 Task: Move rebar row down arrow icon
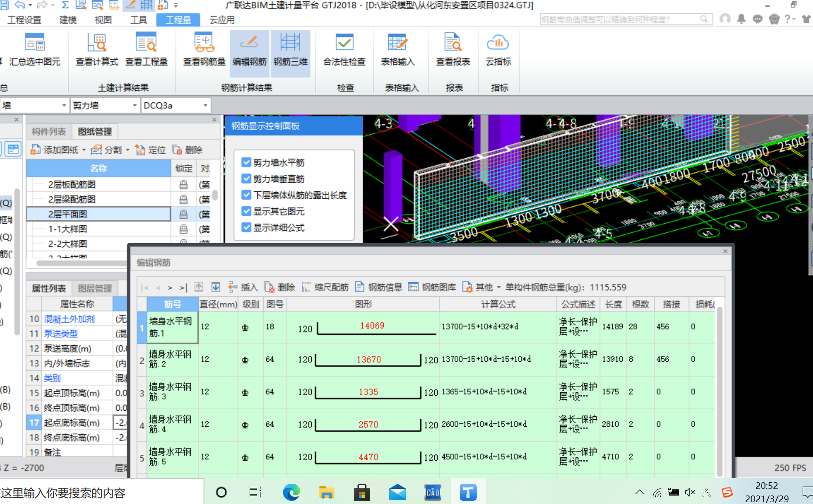pyautogui.click(x=216, y=287)
